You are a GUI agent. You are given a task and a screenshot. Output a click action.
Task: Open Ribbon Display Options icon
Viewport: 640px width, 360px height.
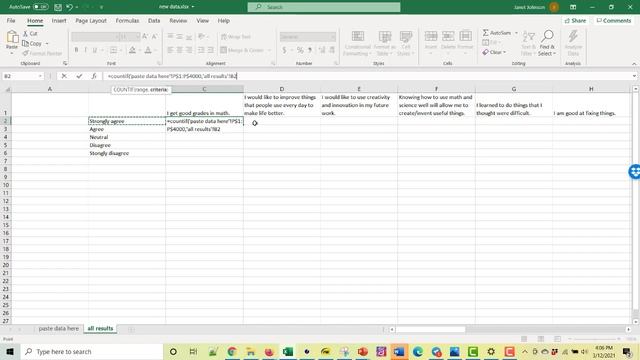click(573, 7)
